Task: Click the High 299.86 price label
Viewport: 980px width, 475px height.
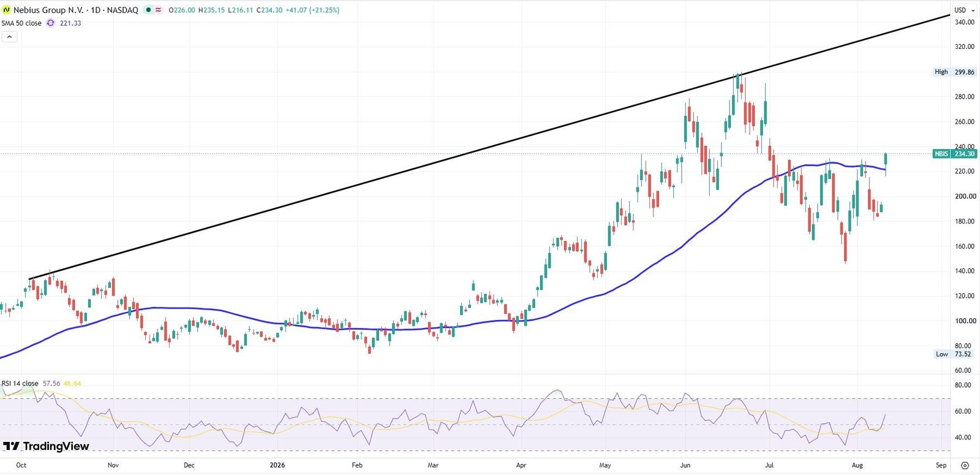Action: click(954, 72)
